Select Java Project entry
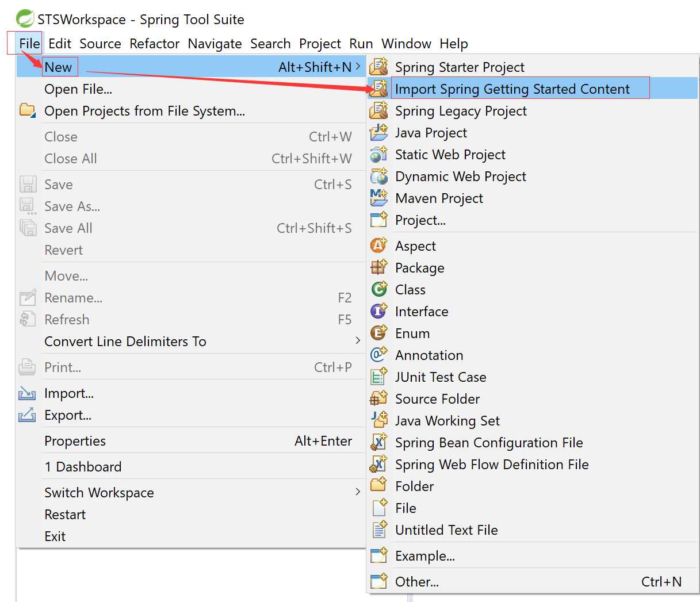The height and width of the screenshot is (602, 700). pos(533,132)
